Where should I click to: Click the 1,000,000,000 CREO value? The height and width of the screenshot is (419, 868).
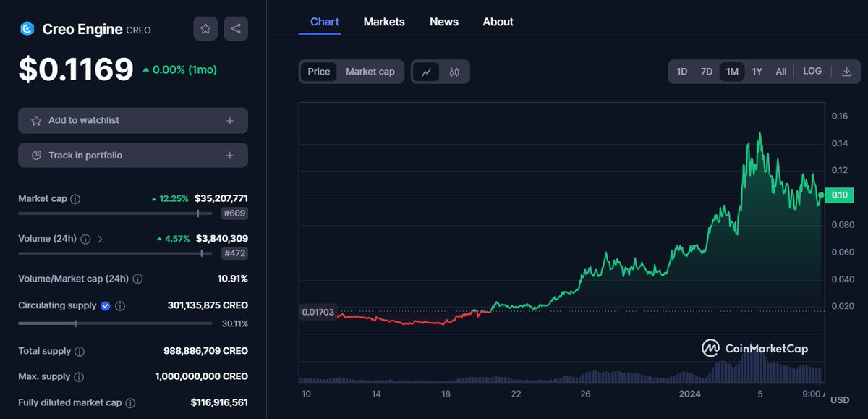(x=202, y=377)
